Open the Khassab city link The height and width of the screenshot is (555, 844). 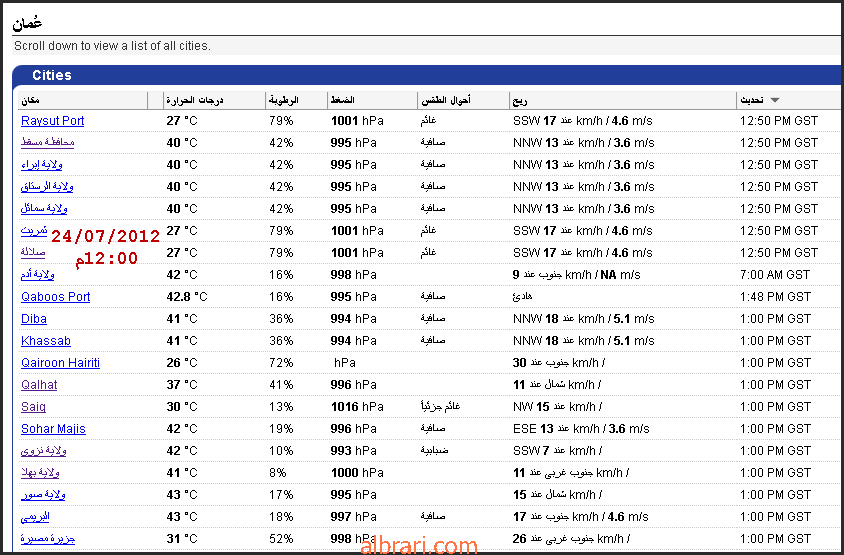pyautogui.click(x=46, y=341)
